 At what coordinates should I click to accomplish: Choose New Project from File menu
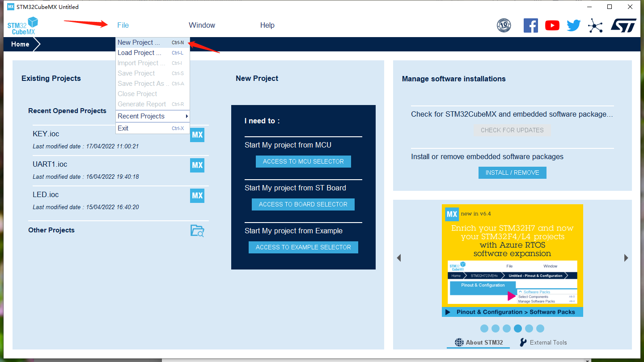[153, 42]
